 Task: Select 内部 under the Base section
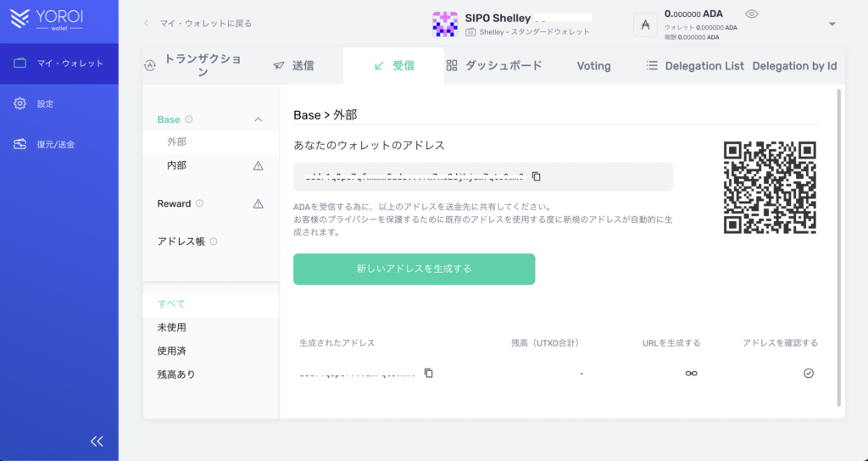coord(176,165)
